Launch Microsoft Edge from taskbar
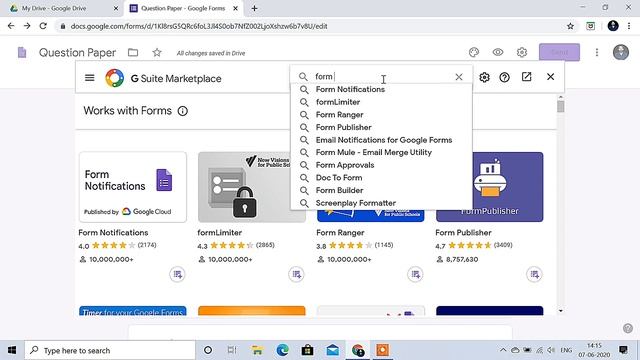Image resolution: width=640 pixels, height=360 pixels. pyautogui.click(x=282, y=350)
